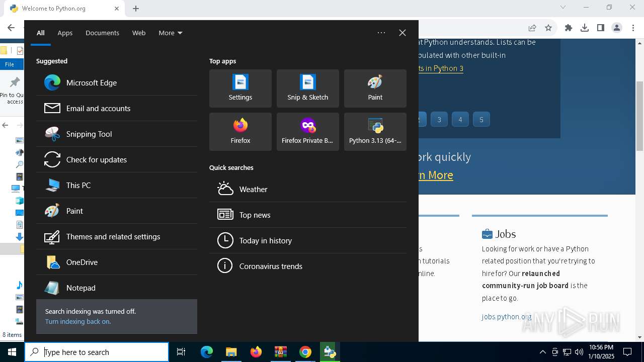Select the Welcome to Python.org tab
The width and height of the screenshot is (644, 362).
tap(64, 9)
